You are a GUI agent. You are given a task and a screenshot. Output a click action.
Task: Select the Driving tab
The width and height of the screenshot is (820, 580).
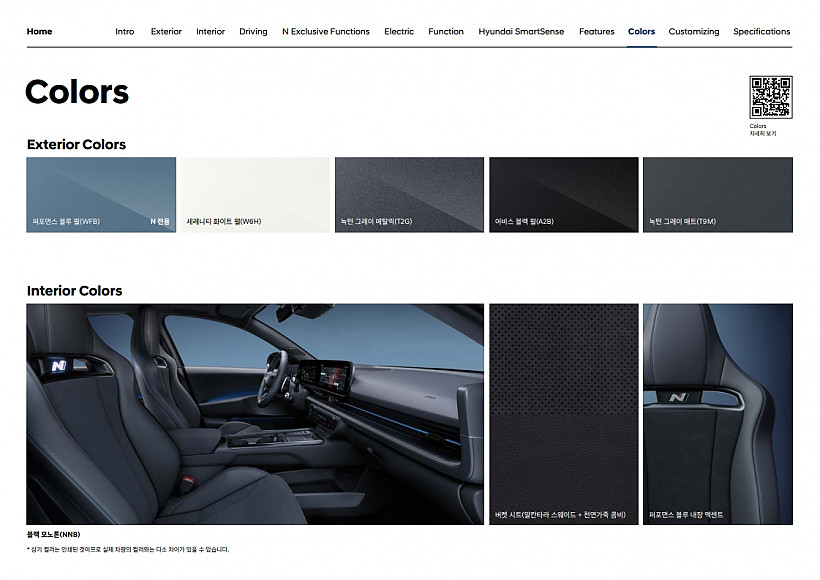pyautogui.click(x=253, y=31)
